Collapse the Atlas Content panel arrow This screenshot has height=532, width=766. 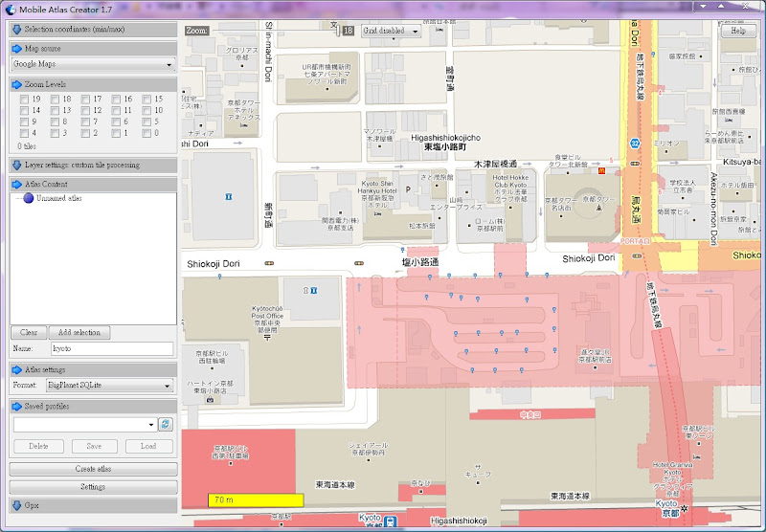pos(17,184)
